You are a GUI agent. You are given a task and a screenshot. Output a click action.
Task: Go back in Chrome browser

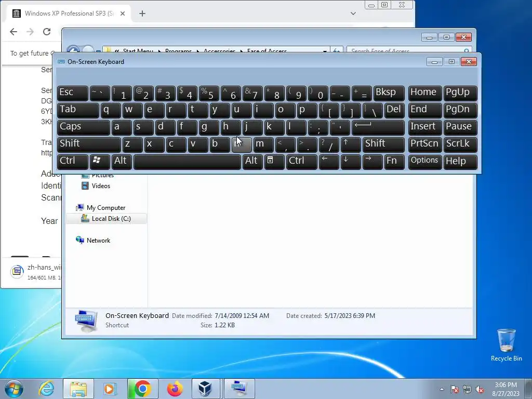(13, 32)
